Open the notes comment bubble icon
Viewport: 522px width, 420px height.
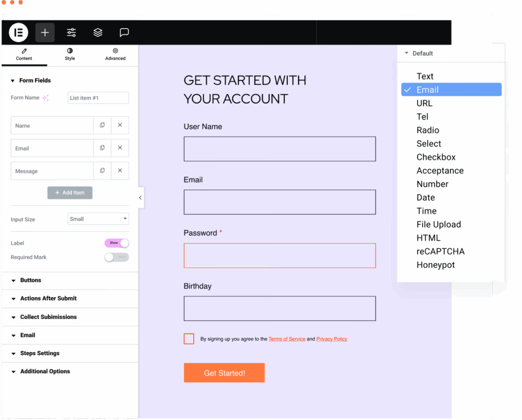coord(124,33)
